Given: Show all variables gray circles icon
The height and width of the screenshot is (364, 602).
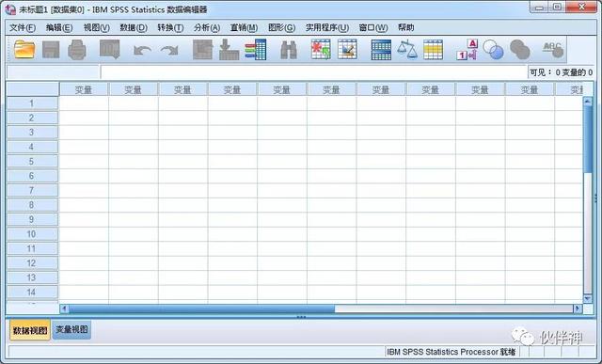Looking at the screenshot, I should point(520,50).
